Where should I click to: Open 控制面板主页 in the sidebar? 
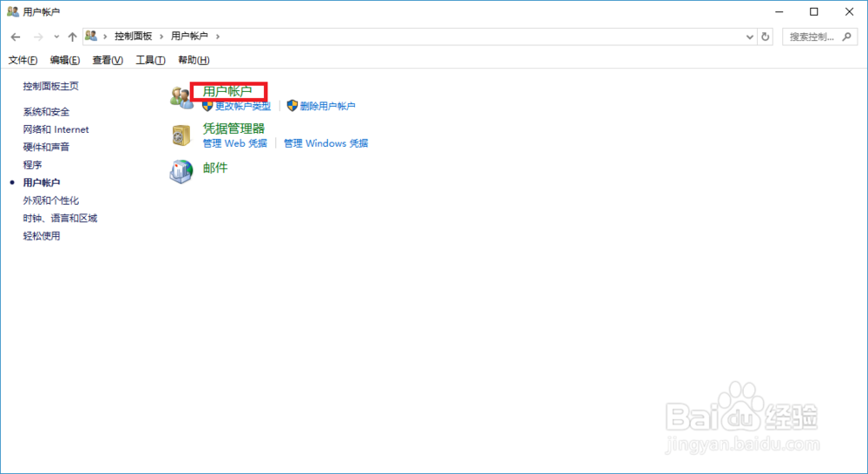point(51,86)
